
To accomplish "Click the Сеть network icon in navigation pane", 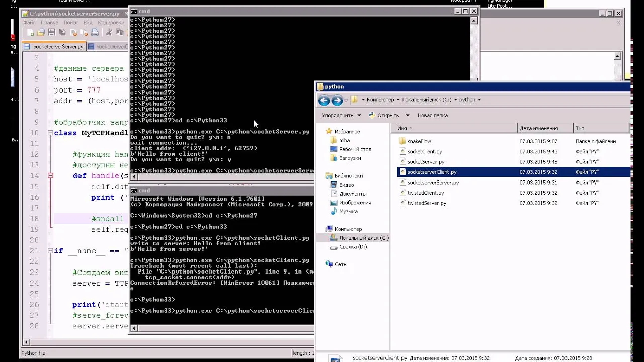I will click(x=329, y=264).
